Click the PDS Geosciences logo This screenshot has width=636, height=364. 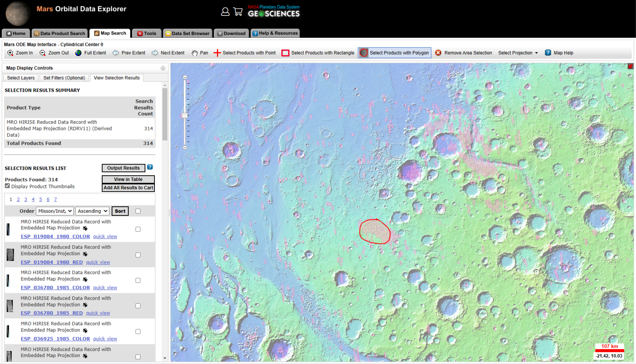click(273, 11)
